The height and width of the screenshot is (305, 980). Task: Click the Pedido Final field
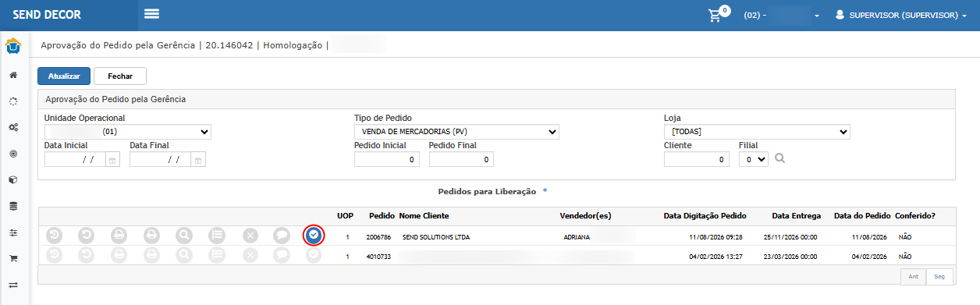click(461, 160)
